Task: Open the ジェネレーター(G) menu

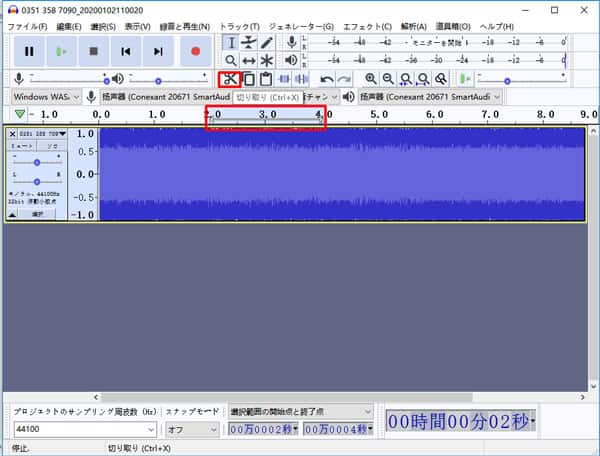Action: pos(301,26)
